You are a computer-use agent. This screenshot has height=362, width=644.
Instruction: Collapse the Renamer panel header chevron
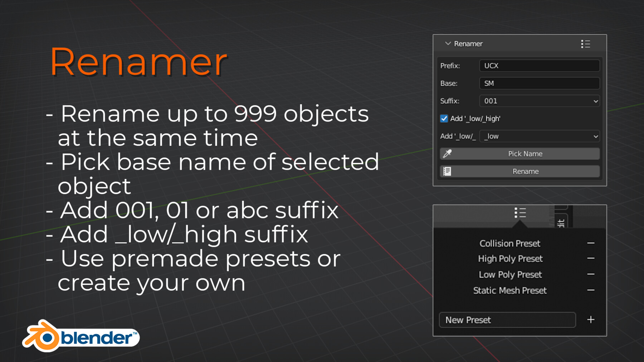pyautogui.click(x=447, y=44)
